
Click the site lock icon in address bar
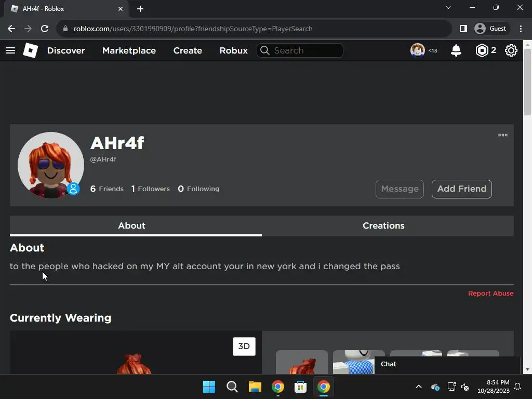click(65, 29)
